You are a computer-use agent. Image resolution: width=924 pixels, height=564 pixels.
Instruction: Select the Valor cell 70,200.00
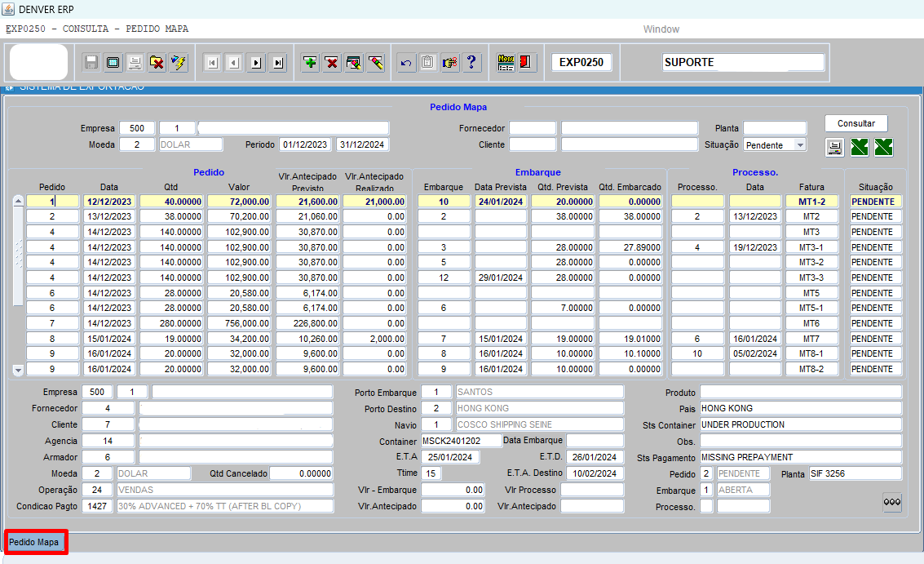pyautogui.click(x=239, y=216)
